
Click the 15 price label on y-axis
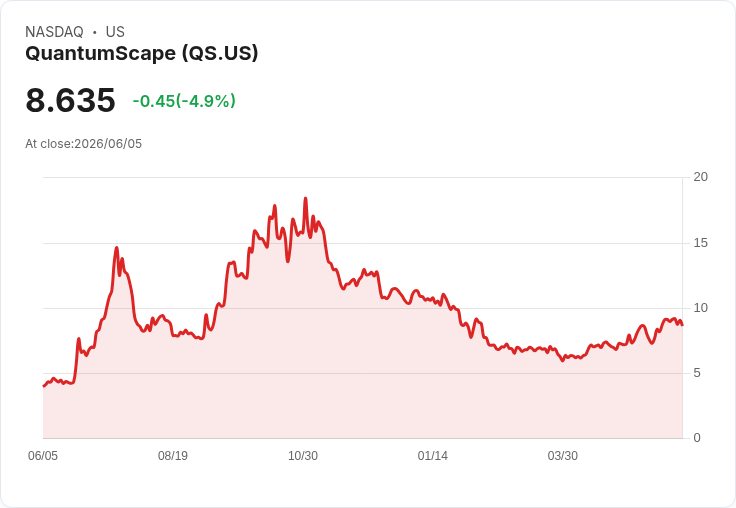[700, 243]
